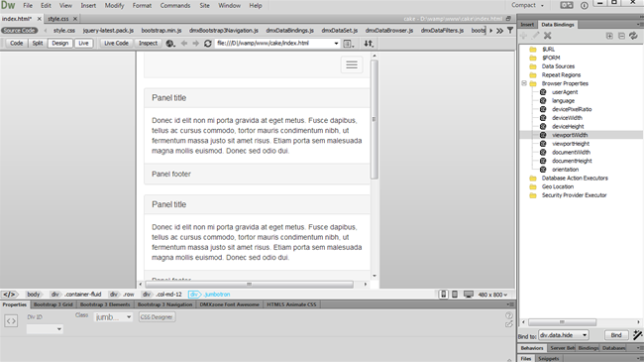
Task: Select the desktop size viewport icon
Action: coord(469,295)
